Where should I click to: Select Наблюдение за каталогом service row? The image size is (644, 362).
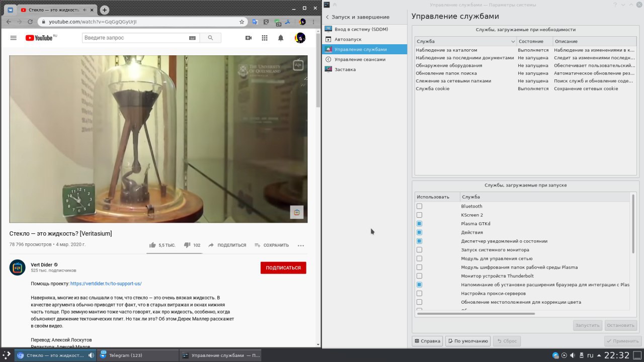[526, 50]
